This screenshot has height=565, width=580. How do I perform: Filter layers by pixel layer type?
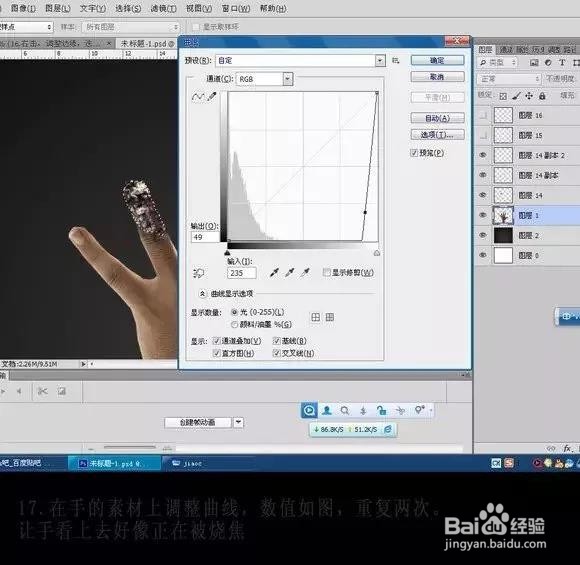[534, 63]
